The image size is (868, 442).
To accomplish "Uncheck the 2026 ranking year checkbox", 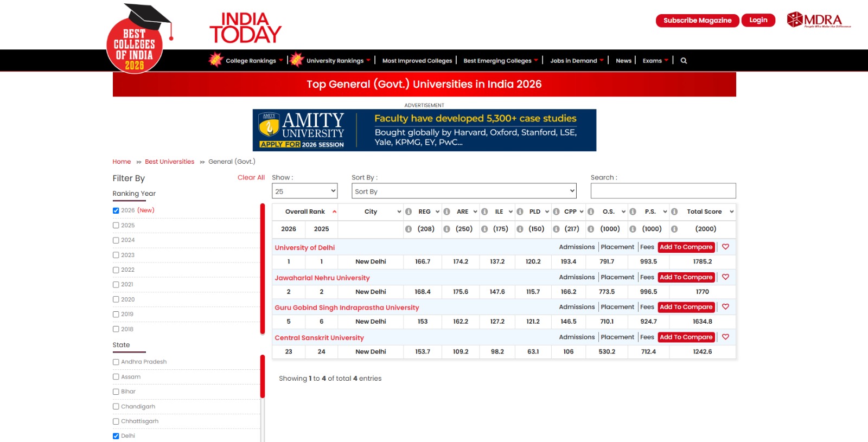I will point(116,210).
